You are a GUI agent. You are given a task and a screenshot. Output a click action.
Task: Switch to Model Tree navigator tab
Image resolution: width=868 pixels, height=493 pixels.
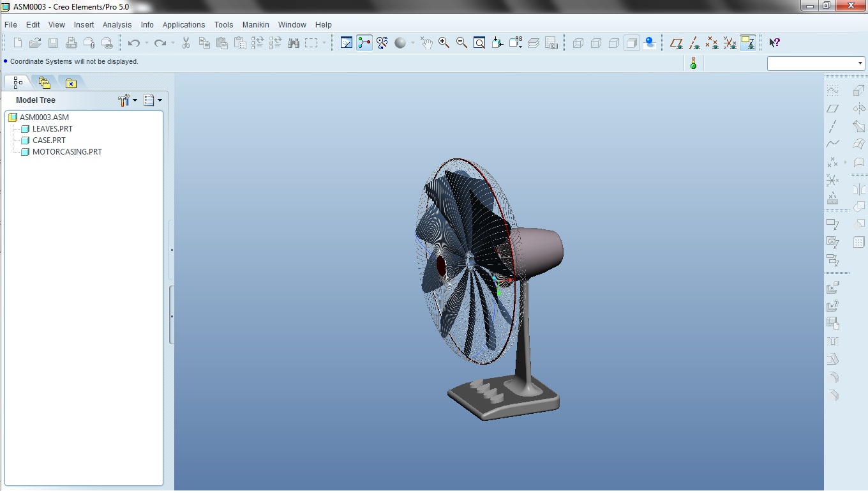click(17, 82)
